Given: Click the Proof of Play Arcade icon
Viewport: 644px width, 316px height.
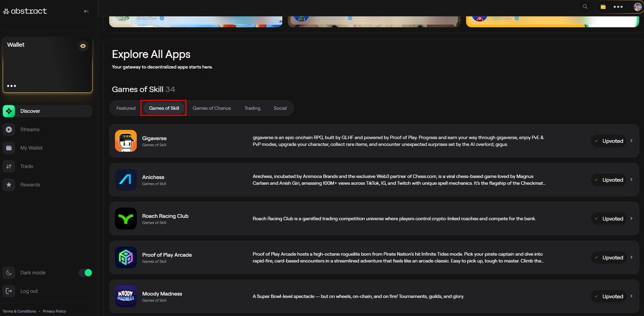Looking at the screenshot, I should pyautogui.click(x=126, y=257).
